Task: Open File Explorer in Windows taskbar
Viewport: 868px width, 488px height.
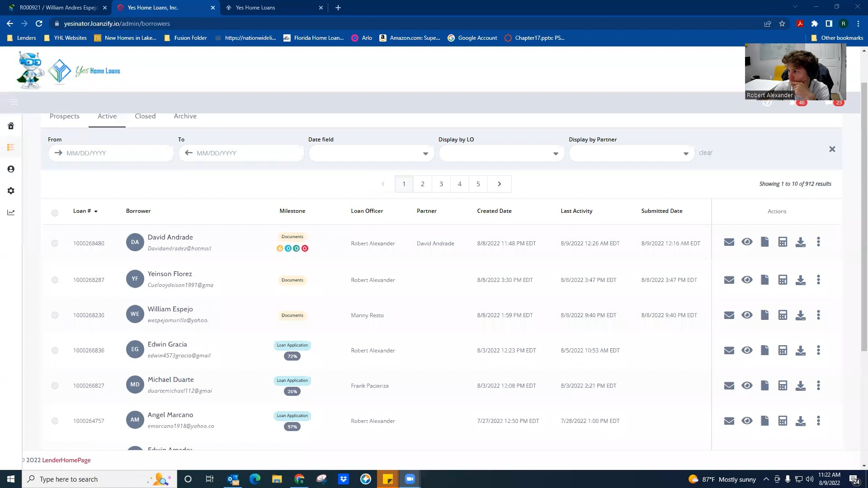Action: pos(277,479)
